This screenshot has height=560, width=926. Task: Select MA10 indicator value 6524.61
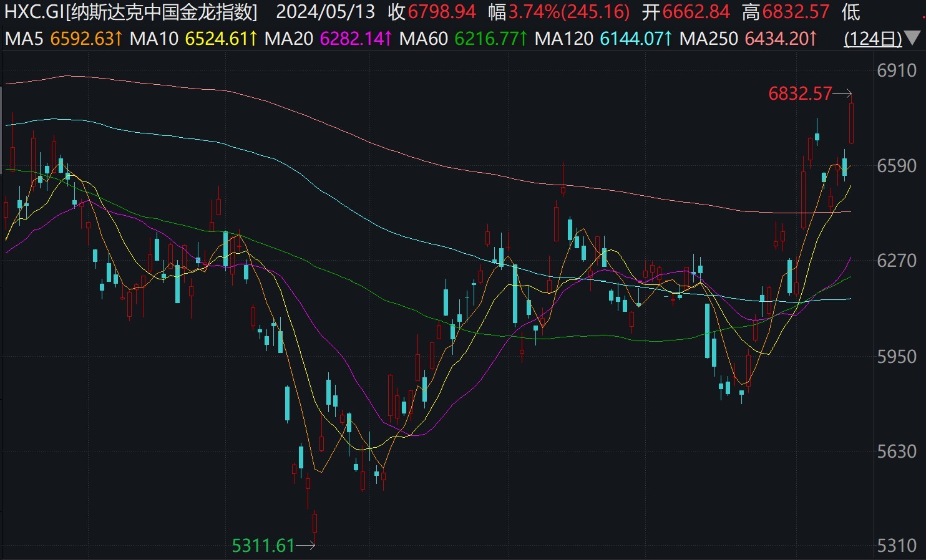[222, 39]
